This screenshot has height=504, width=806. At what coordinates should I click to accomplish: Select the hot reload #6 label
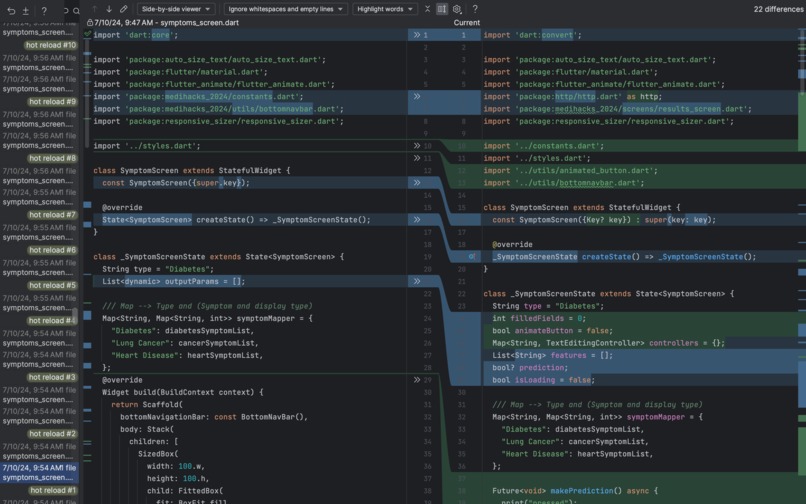[52, 250]
